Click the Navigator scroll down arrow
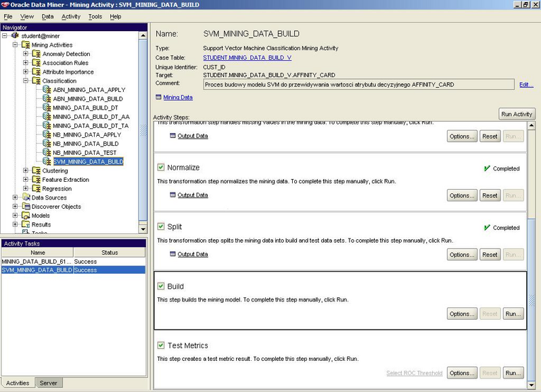Screen dimensions: 541x392 pos(143,229)
